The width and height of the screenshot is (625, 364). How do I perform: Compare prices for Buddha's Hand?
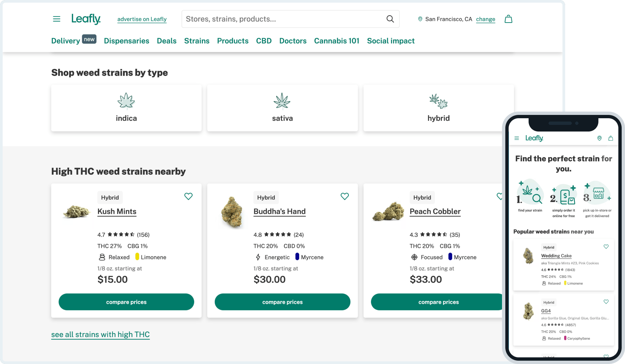[x=283, y=302]
